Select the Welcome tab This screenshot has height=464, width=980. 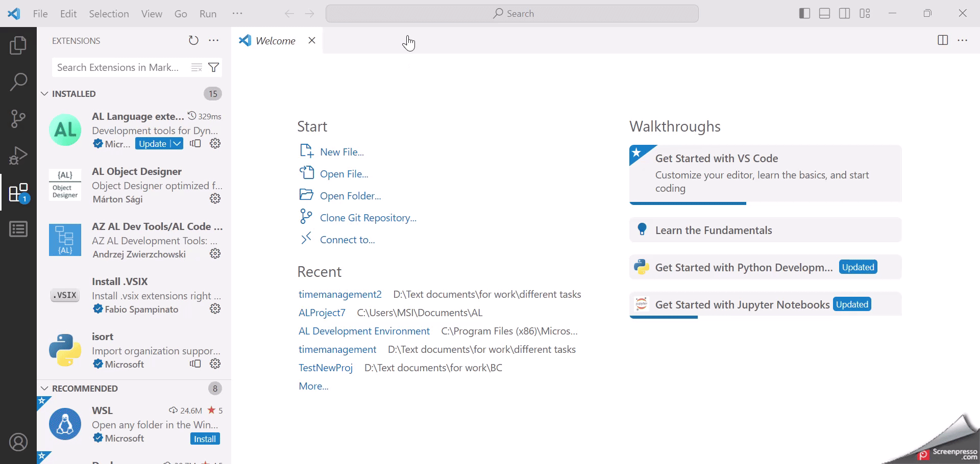[x=275, y=41]
